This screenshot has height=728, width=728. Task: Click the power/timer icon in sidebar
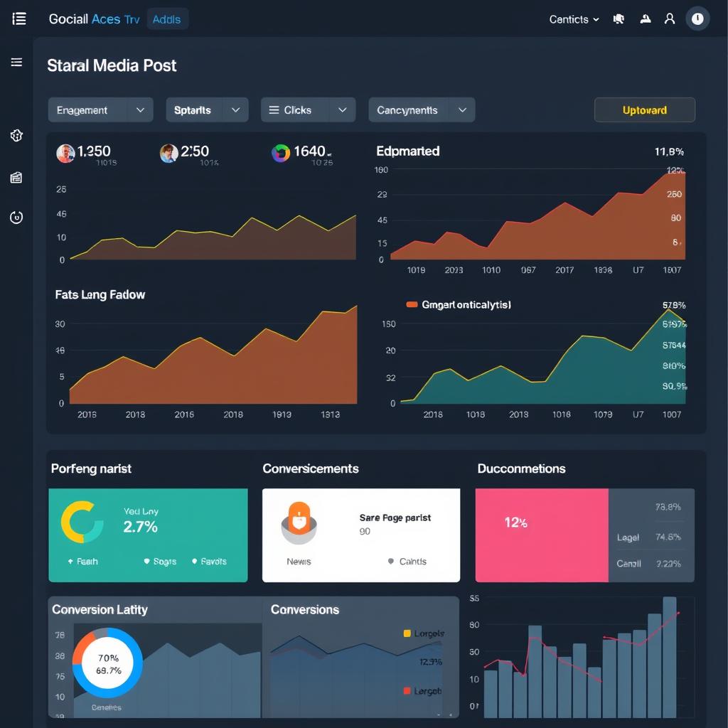coord(16,218)
